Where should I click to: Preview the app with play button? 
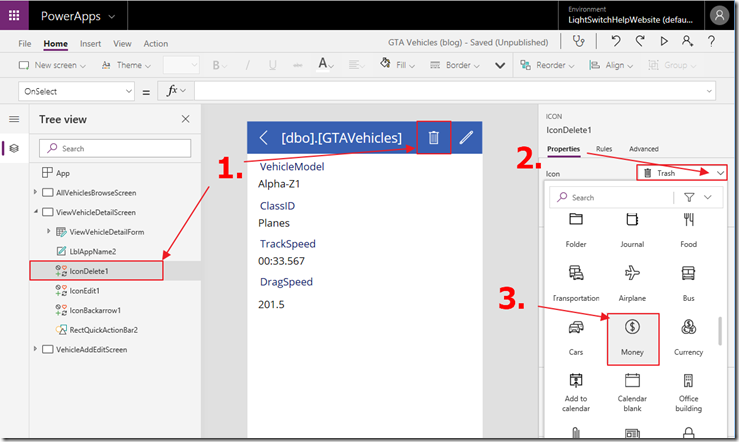664,41
